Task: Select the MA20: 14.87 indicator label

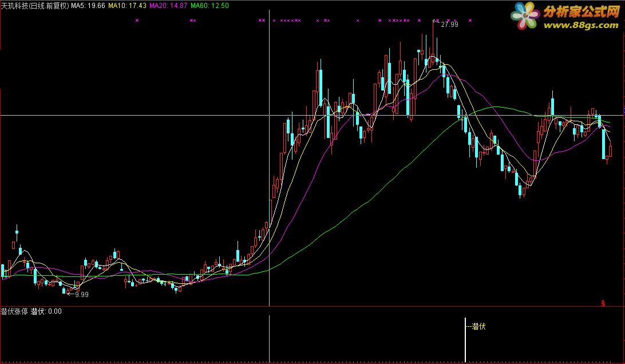Action: (168, 6)
